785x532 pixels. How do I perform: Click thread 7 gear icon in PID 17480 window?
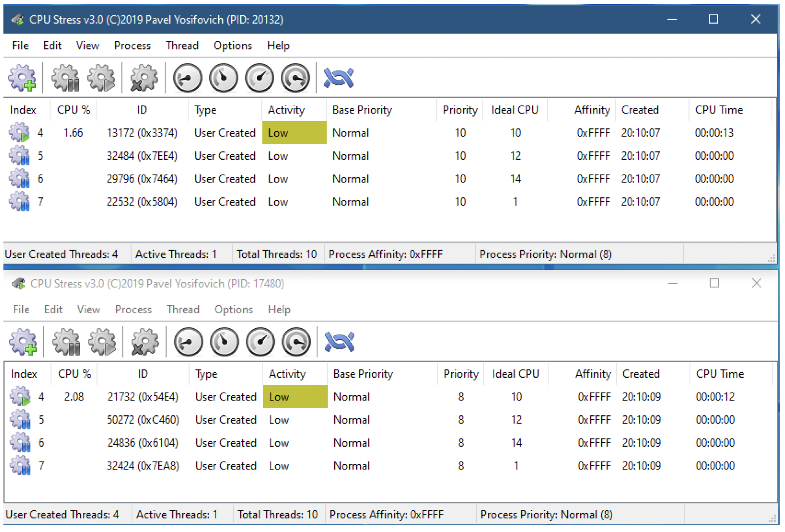click(x=20, y=465)
